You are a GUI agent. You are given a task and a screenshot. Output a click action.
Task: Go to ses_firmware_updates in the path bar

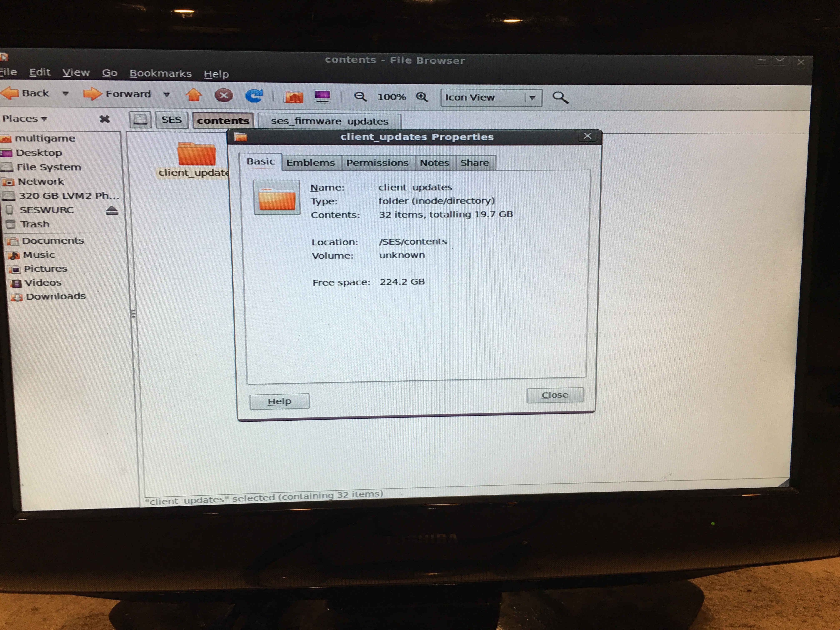(x=329, y=121)
